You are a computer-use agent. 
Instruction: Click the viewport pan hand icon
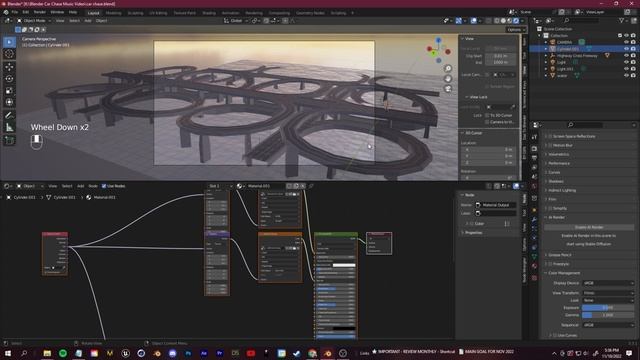tap(448, 79)
